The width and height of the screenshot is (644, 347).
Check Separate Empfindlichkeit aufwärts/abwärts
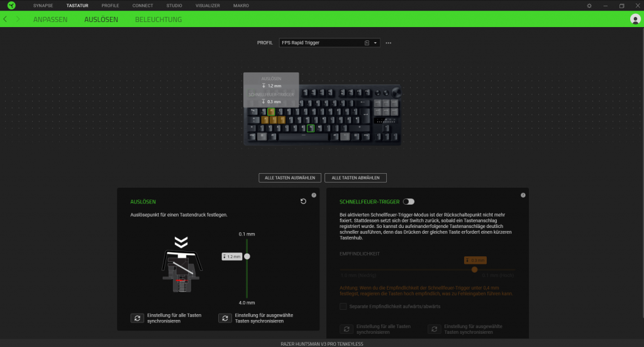[343, 306]
